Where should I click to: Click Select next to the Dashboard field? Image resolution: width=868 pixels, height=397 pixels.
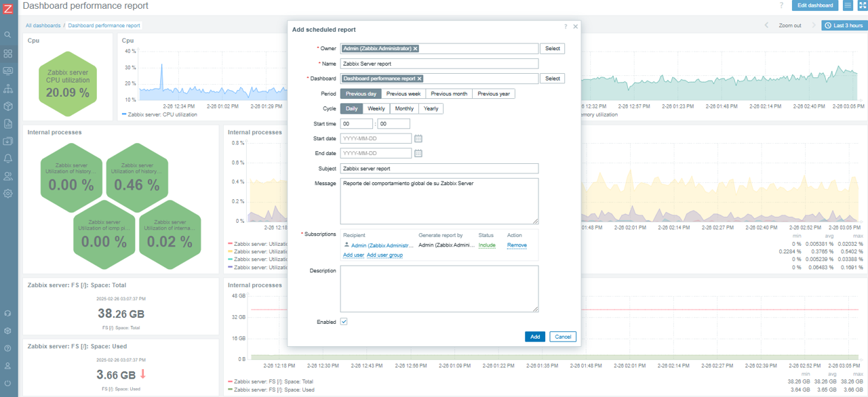553,79
